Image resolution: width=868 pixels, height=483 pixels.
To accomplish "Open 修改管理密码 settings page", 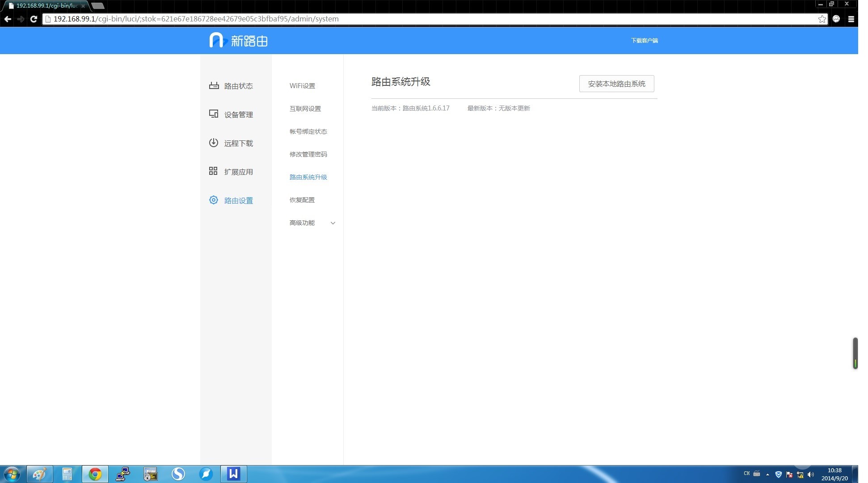I will point(308,154).
